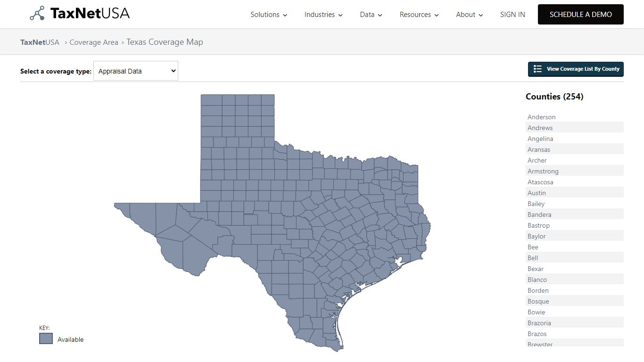644x362 pixels.
Task: Select Bailey county entry
Action: point(575,204)
